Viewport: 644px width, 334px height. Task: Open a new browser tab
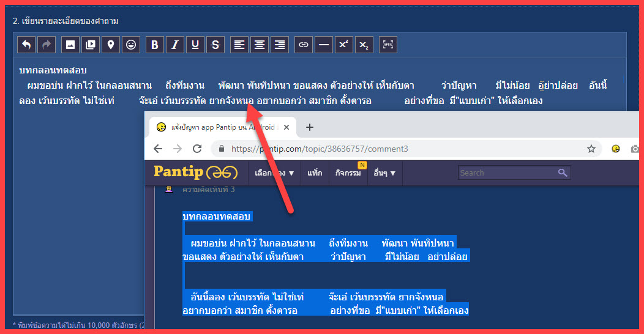310,127
